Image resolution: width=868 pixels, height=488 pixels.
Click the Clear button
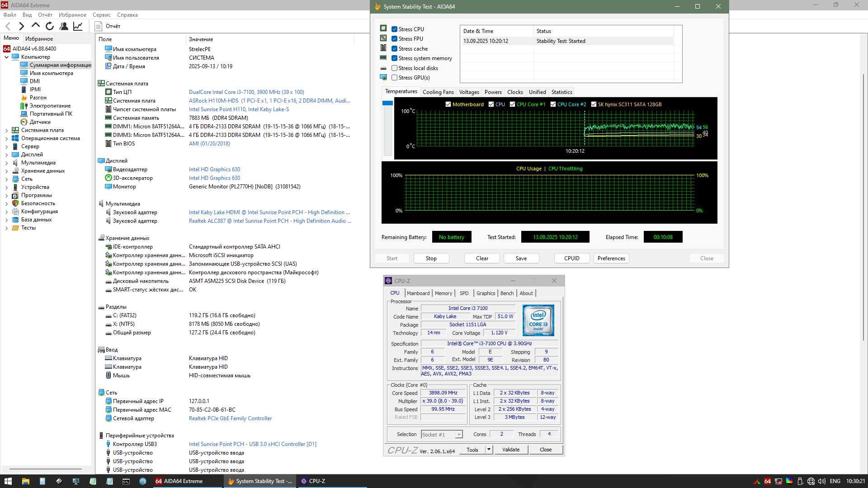pyautogui.click(x=482, y=258)
